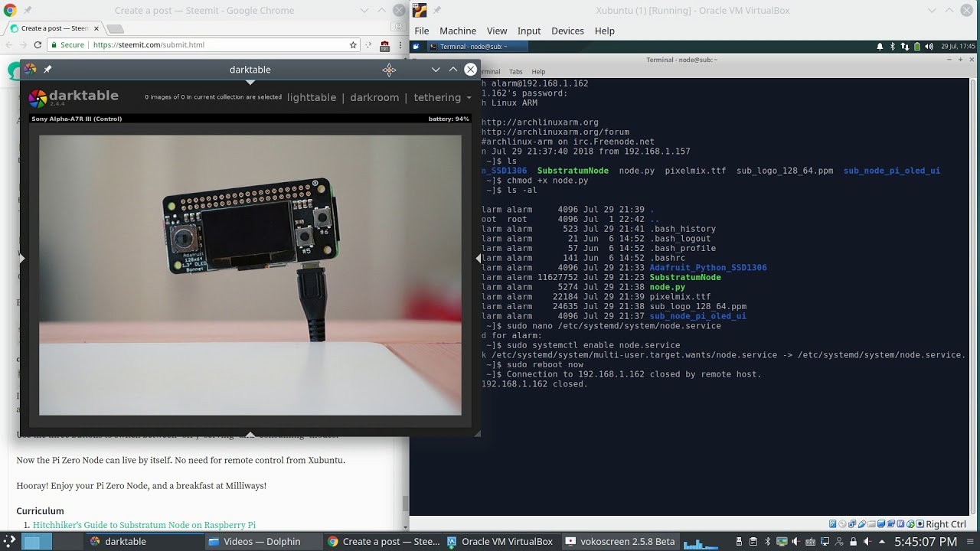Viewport: 980px width, 551px height.
Task: Click darktable app icon in title bar
Action: [30, 69]
